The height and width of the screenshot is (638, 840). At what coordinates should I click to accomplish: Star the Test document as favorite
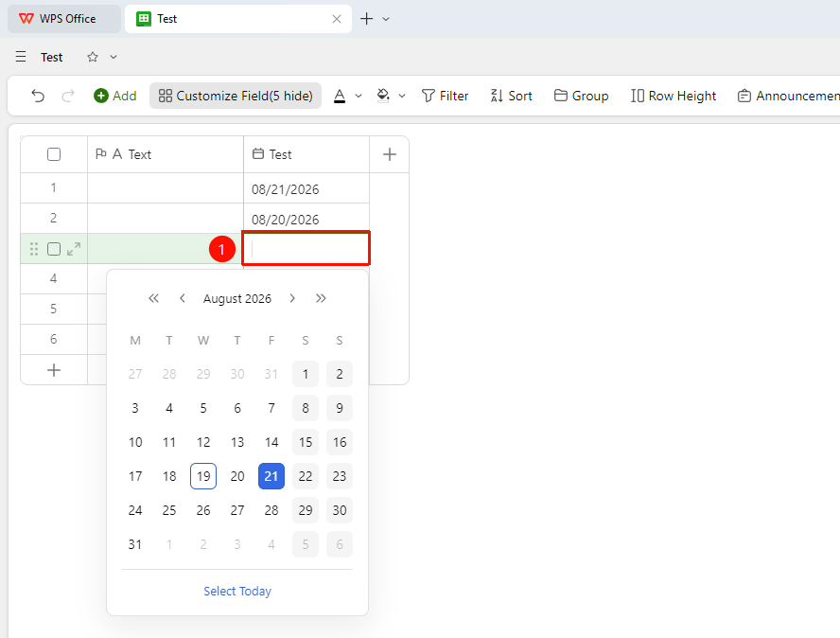pyautogui.click(x=93, y=57)
